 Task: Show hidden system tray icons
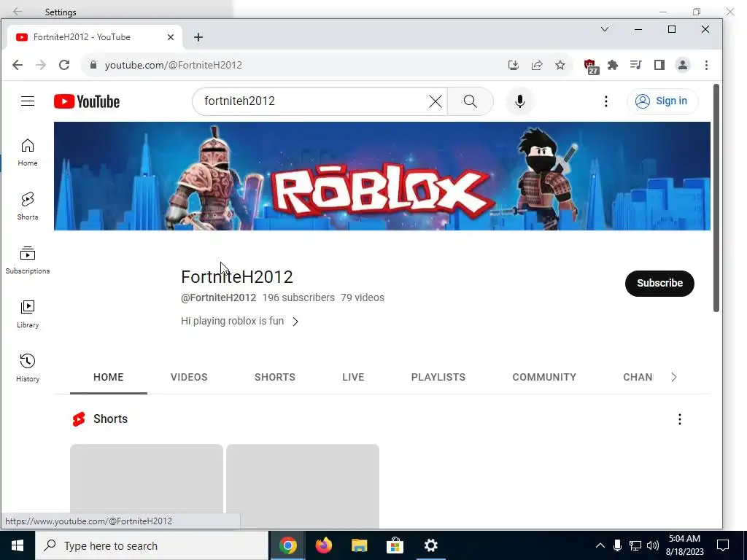tap(600, 545)
